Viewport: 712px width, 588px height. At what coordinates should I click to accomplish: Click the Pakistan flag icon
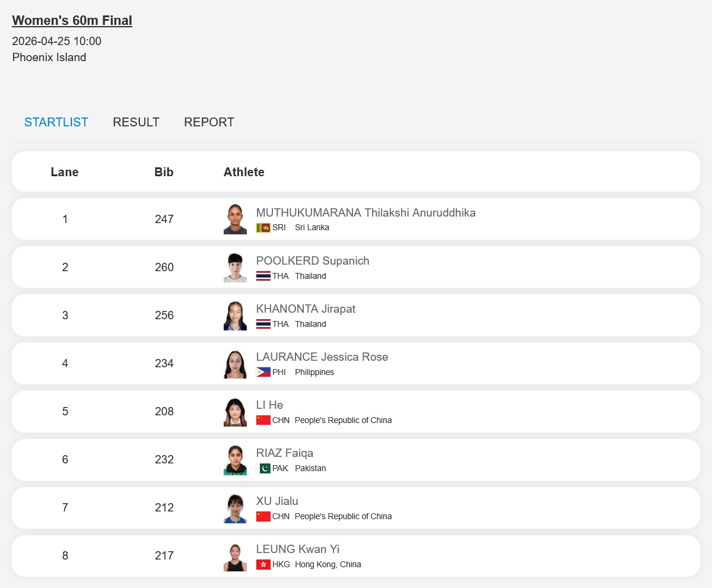263,468
